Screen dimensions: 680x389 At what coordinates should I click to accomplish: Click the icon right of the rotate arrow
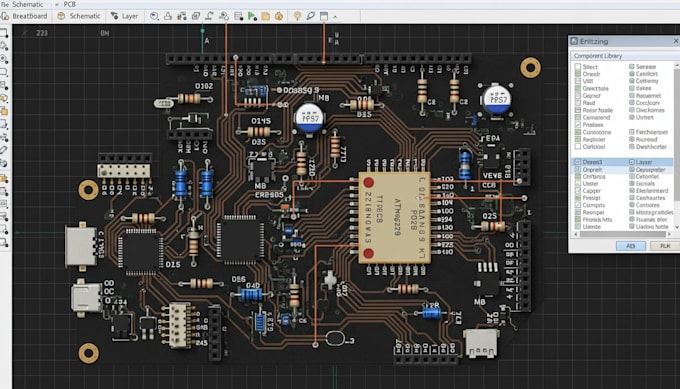click(x=224, y=16)
